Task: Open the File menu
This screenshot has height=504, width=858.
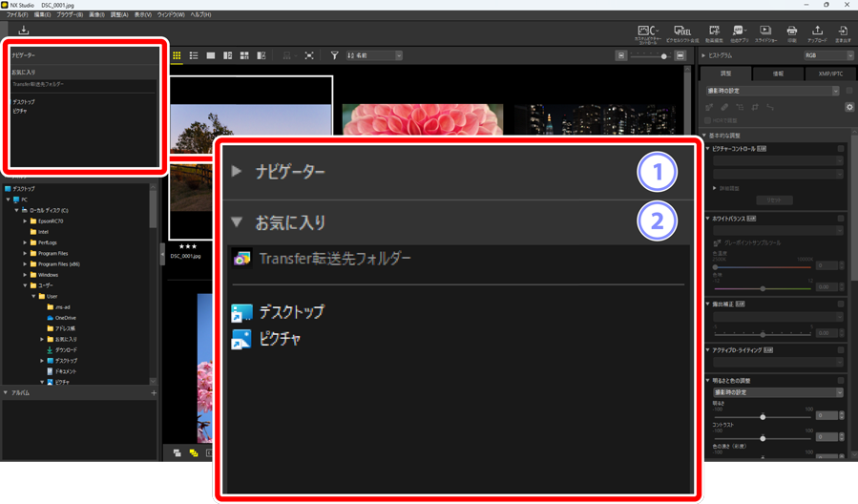Action: tap(17, 15)
